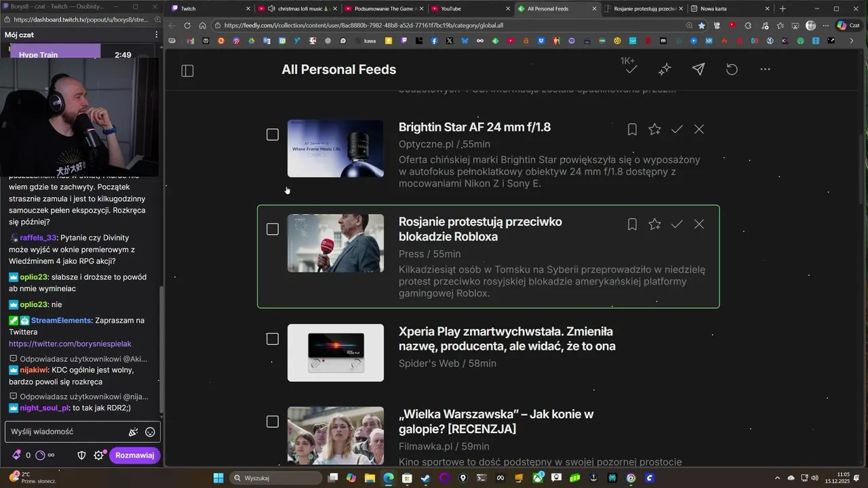
Task: Mark Robloxa article as read
Action: coord(677,224)
